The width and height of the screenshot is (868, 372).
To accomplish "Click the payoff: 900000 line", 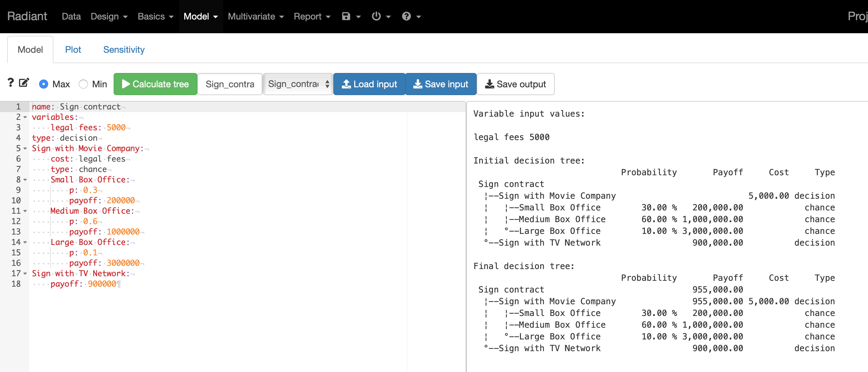I will [x=83, y=284].
